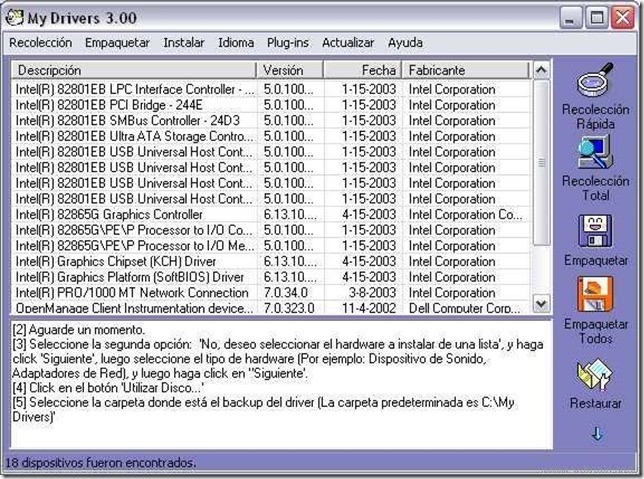This screenshot has width=644, height=479.
Task: Click the Restaurar folder icon
Action: [594, 375]
